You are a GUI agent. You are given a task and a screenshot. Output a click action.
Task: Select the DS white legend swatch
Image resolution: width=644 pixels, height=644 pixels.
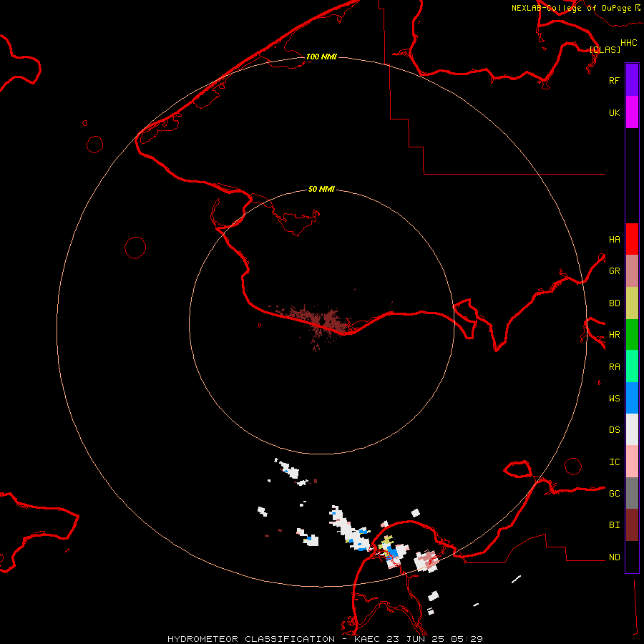632,429
